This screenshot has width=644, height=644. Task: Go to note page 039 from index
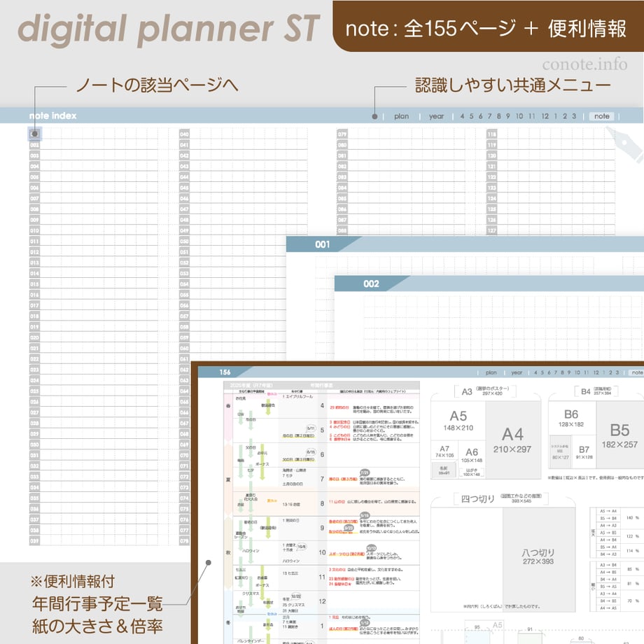tap(34, 541)
